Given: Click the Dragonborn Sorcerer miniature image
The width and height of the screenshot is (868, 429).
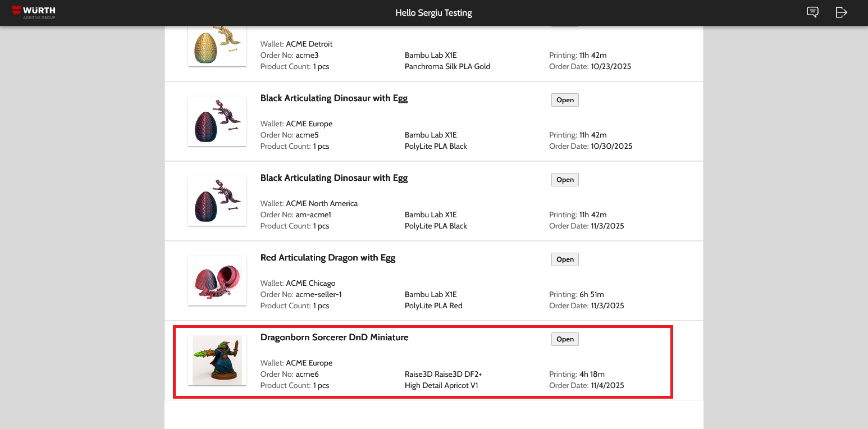Looking at the screenshot, I should tap(217, 360).
